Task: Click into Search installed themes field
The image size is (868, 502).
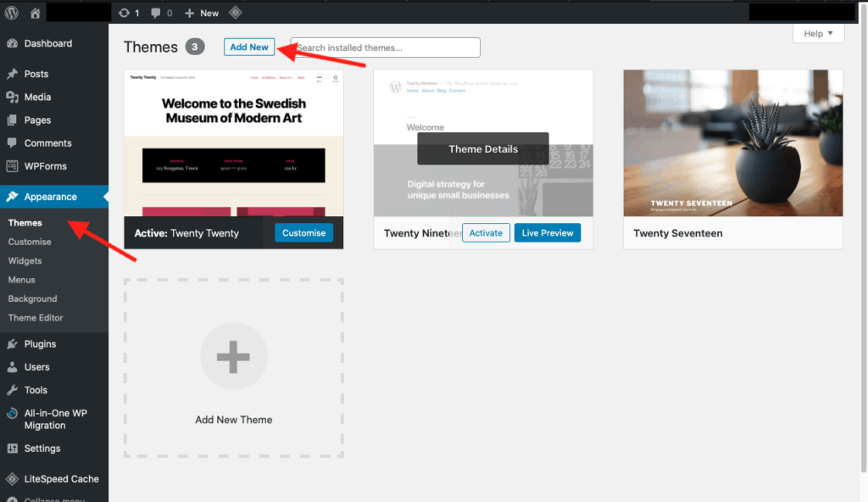Action: (x=386, y=47)
